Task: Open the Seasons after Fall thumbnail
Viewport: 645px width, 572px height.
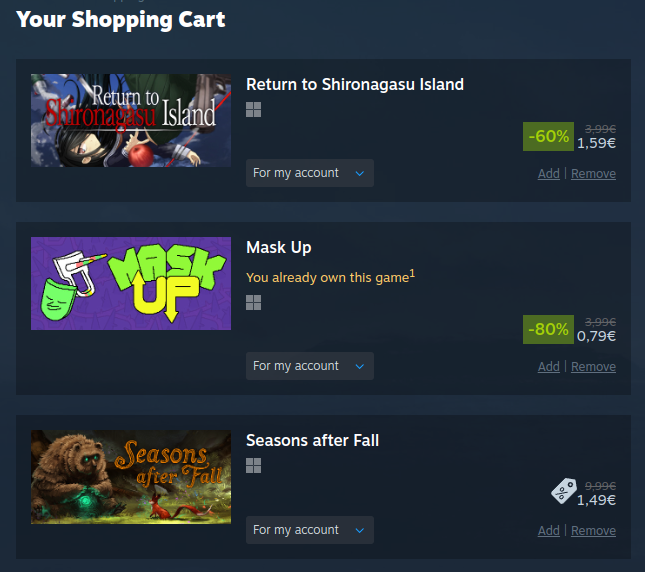Action: 131,477
